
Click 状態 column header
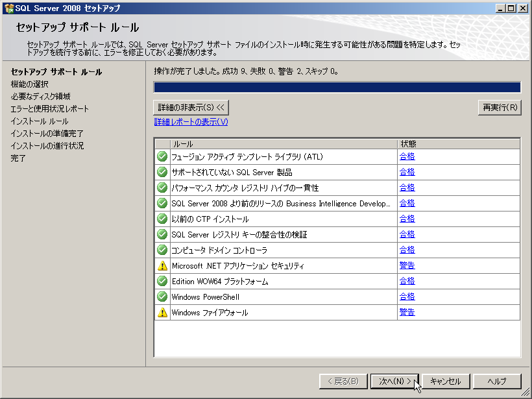tap(459, 144)
